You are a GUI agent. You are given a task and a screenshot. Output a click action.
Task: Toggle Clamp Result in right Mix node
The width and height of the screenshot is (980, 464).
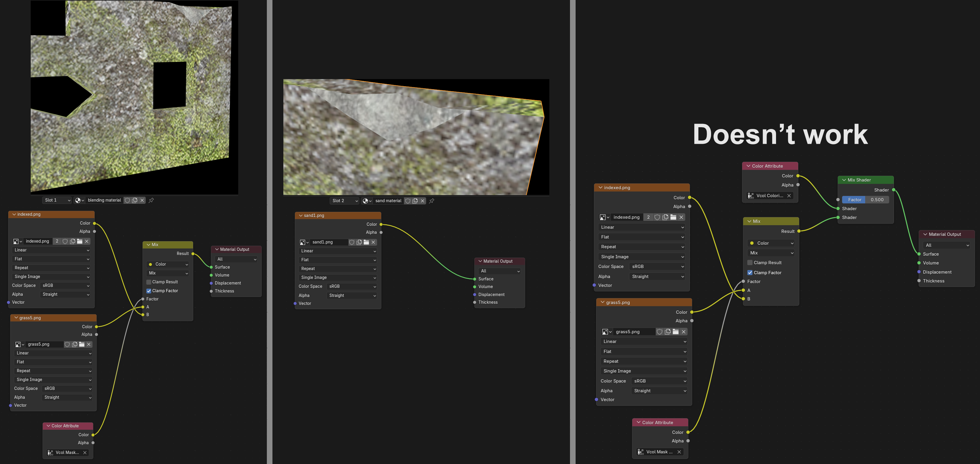pos(750,262)
